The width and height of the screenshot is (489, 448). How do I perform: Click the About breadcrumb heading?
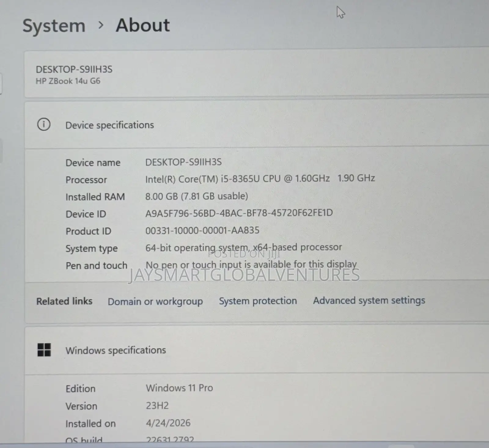coord(143,25)
